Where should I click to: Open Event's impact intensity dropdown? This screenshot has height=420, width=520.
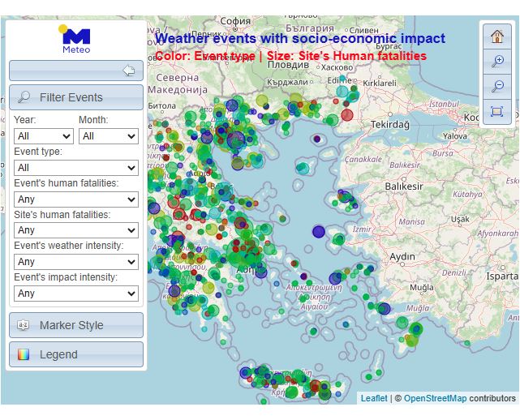(x=76, y=294)
